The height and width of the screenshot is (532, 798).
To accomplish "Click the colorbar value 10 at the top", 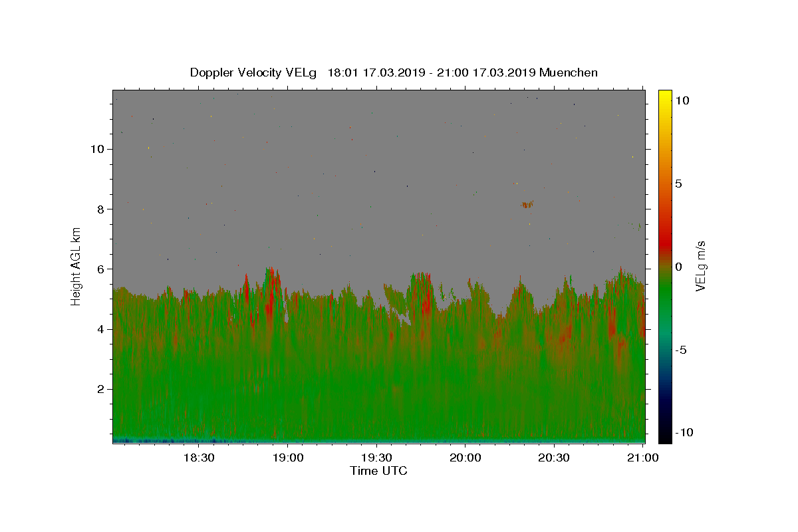I will pos(682,100).
